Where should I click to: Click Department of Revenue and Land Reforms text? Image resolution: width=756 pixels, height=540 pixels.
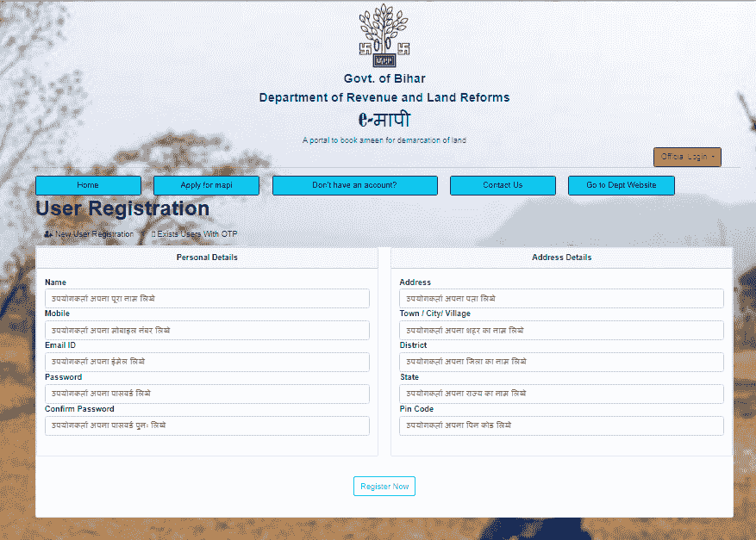click(x=384, y=97)
